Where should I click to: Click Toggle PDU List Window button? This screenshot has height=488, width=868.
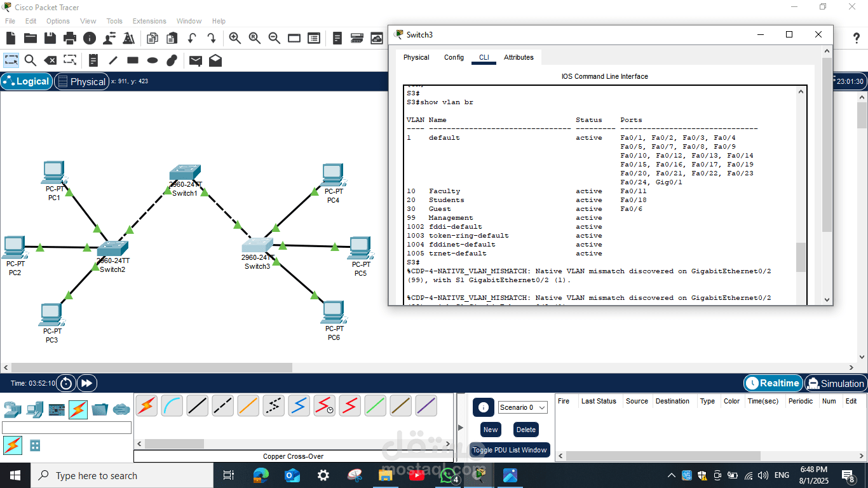510,450
